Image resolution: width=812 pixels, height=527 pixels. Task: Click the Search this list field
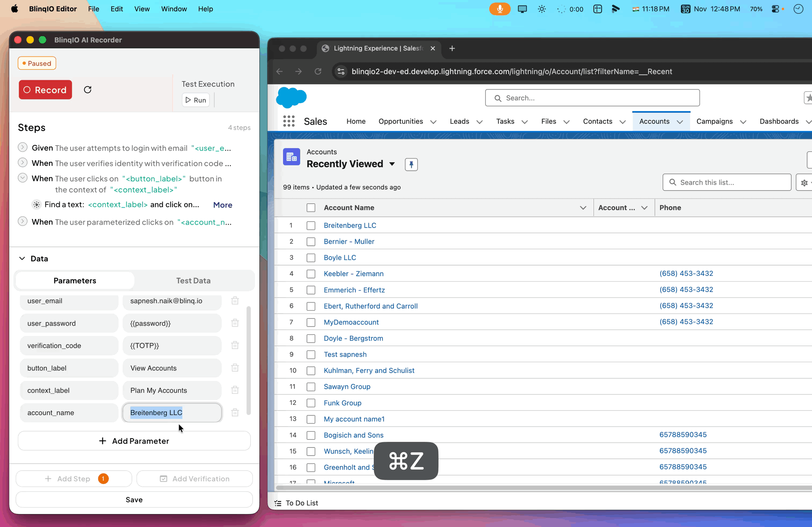pos(727,182)
